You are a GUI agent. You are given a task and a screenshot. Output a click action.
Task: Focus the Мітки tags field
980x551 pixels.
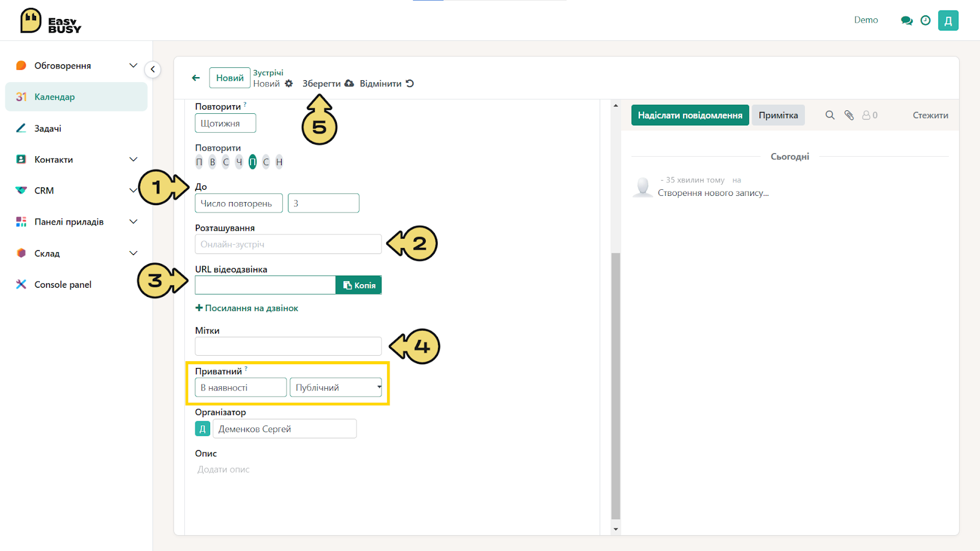point(288,347)
